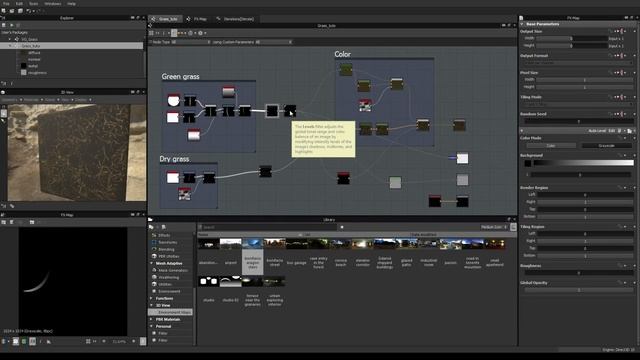This screenshot has width=640, height=360.
Task: Click the Library search field
Action: (268, 227)
